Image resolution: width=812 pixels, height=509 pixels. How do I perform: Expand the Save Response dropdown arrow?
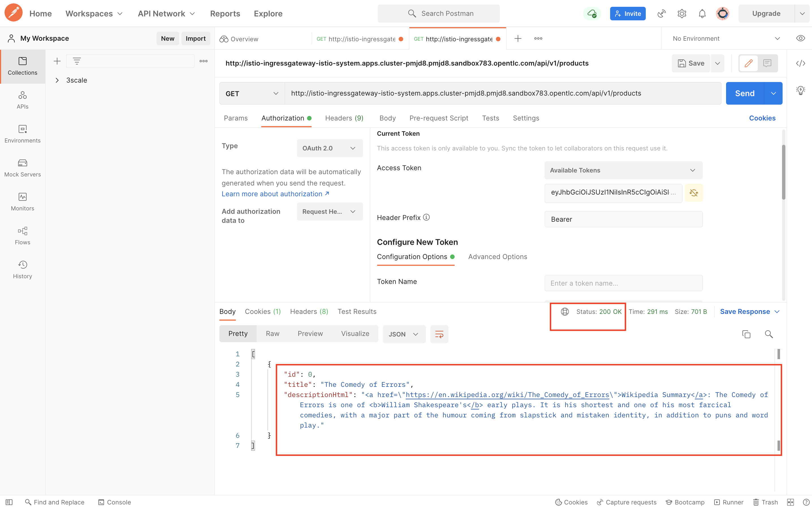777,311
